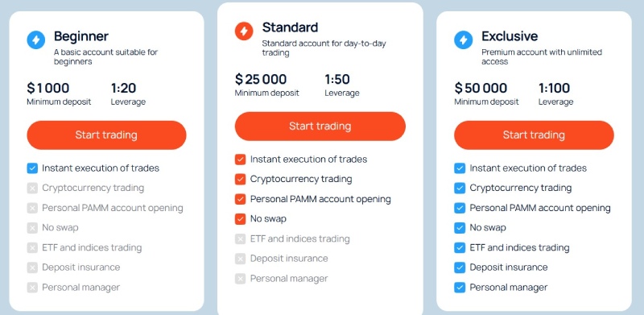Toggle Standard's Personal PAMM account opening checkbox
The image size is (644, 315).
coord(240,200)
